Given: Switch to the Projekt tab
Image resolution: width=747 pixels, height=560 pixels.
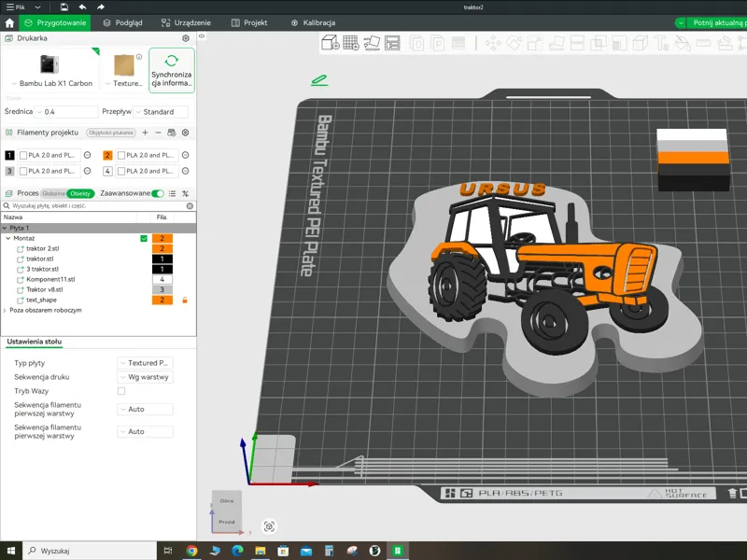Looking at the screenshot, I should click(249, 22).
